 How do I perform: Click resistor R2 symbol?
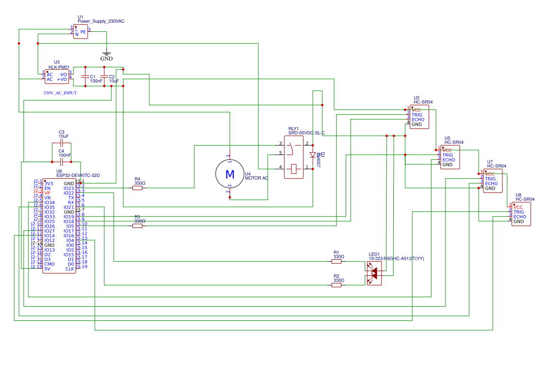click(336, 285)
